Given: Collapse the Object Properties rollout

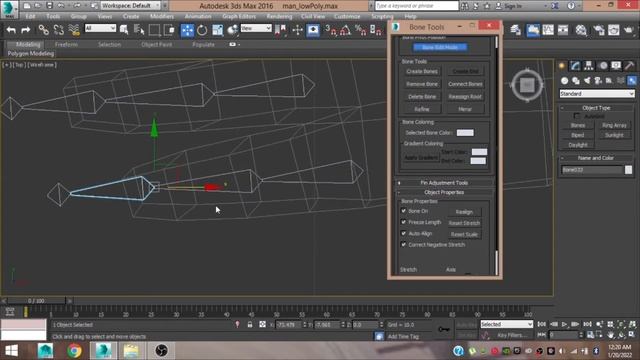Looking at the screenshot, I should pos(444,192).
